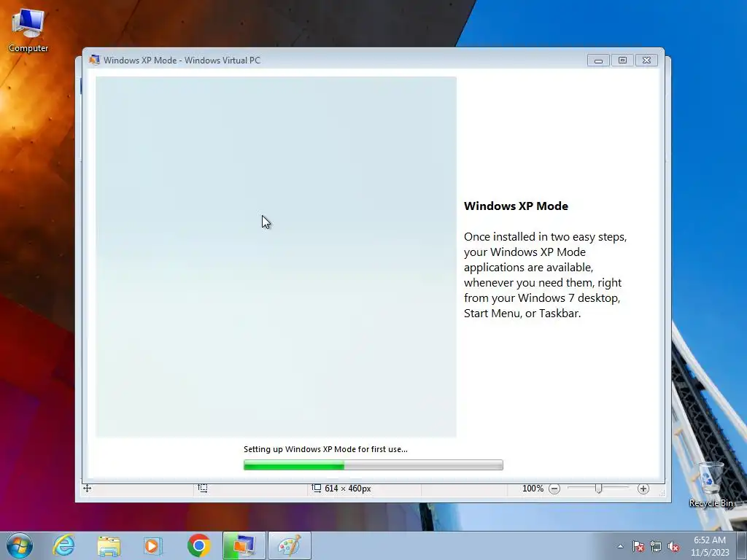Click the light blue XP Mode preview panel

tap(276, 257)
